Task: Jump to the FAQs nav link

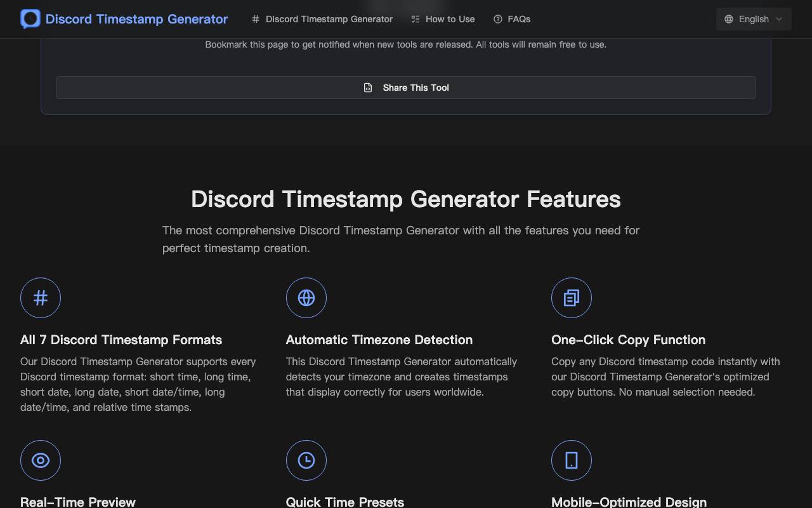Action: point(512,19)
